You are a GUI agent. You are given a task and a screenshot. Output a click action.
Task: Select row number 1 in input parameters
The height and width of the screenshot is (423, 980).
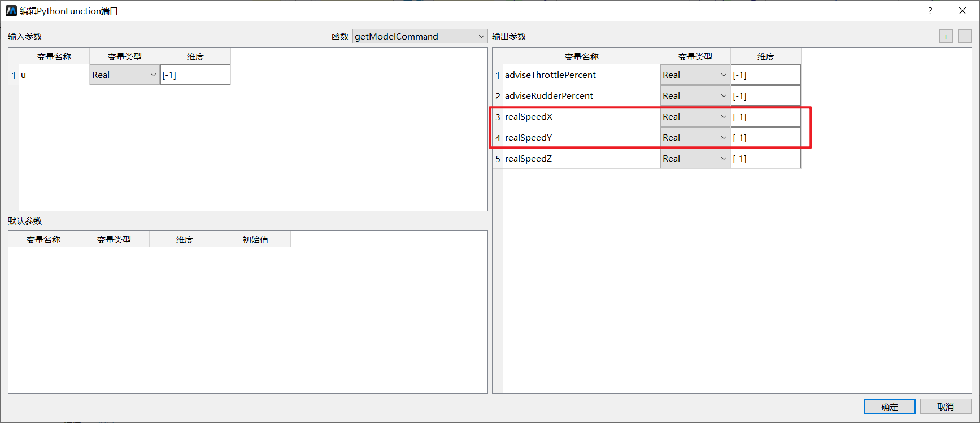(x=14, y=75)
